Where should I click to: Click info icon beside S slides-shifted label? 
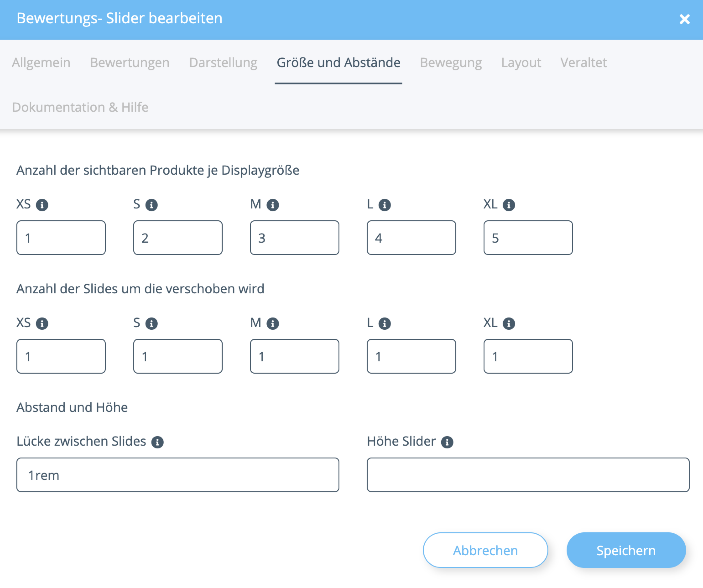[x=151, y=323]
